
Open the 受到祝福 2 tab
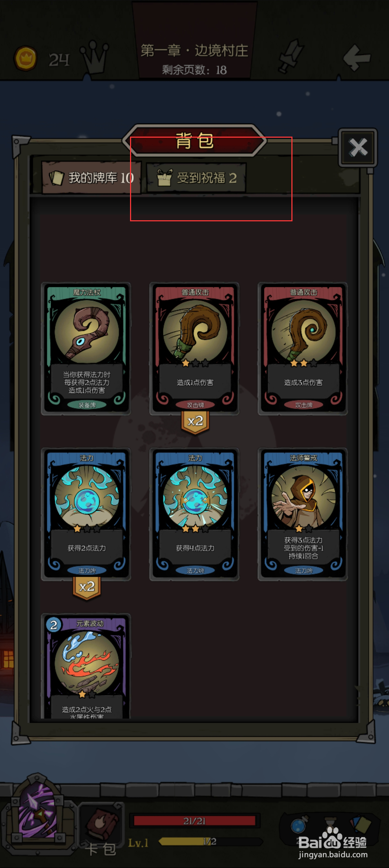[x=197, y=178]
